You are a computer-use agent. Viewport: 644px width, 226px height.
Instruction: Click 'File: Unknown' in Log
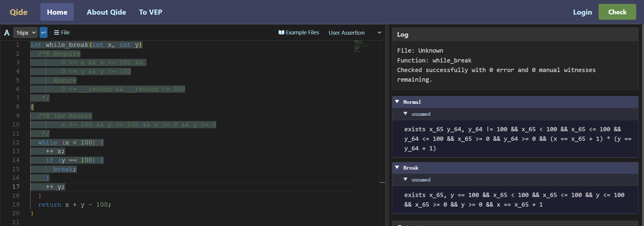pos(420,51)
